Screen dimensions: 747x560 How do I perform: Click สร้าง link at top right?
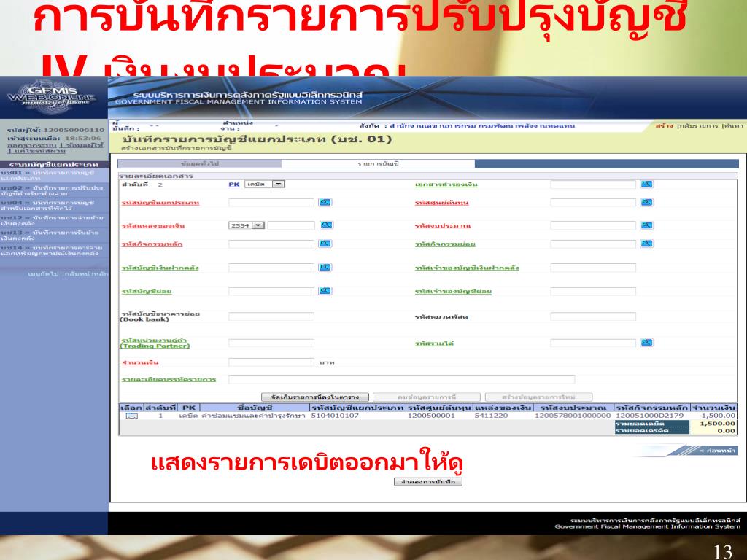(x=664, y=125)
